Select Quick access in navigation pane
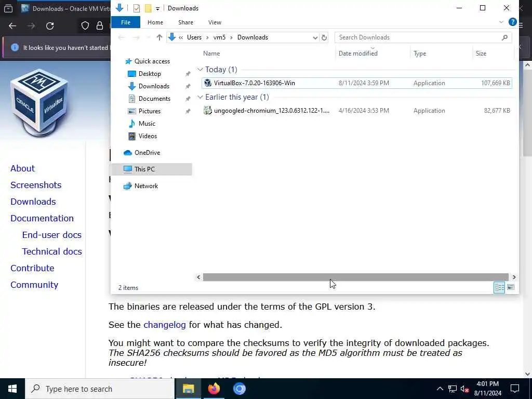The width and height of the screenshot is (532, 399). coord(152,61)
